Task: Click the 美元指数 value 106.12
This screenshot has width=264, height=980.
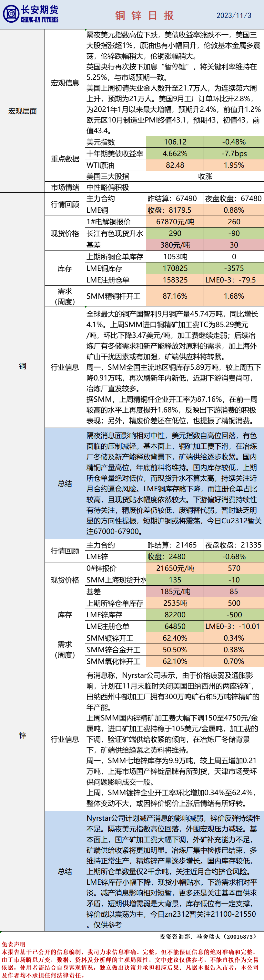Action: pyautogui.click(x=175, y=142)
